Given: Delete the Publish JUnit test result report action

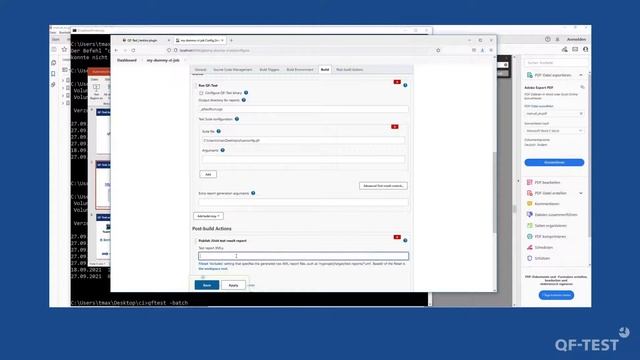Looking at the screenshot, I should click(x=397, y=237).
